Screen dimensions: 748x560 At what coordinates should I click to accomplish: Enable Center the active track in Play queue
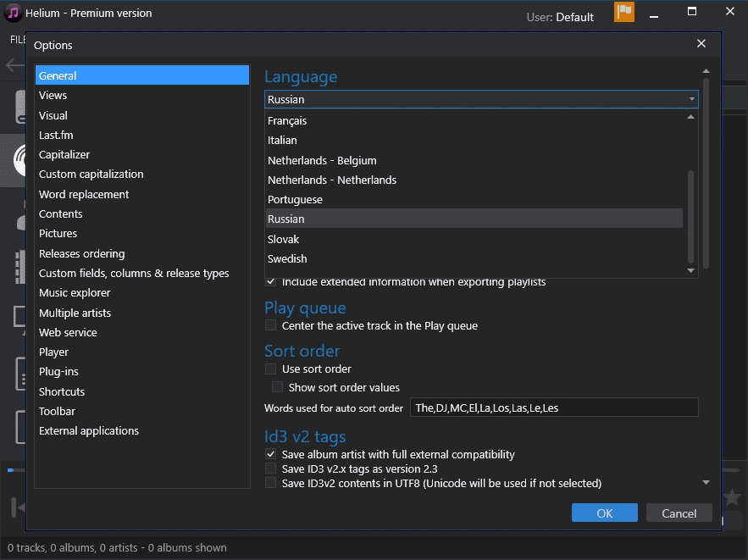point(270,325)
